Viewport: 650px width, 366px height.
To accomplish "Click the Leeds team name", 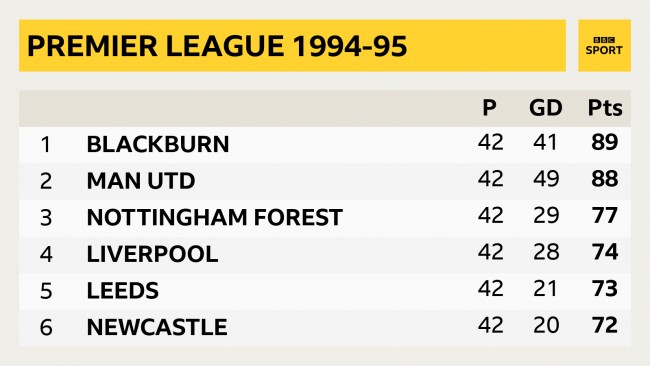I will (x=123, y=291).
